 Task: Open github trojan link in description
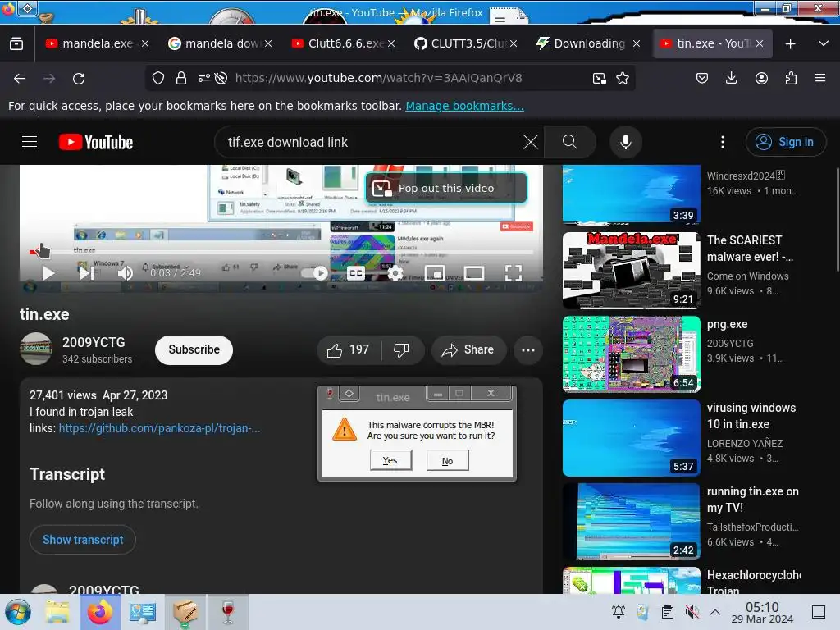pyautogui.click(x=159, y=428)
